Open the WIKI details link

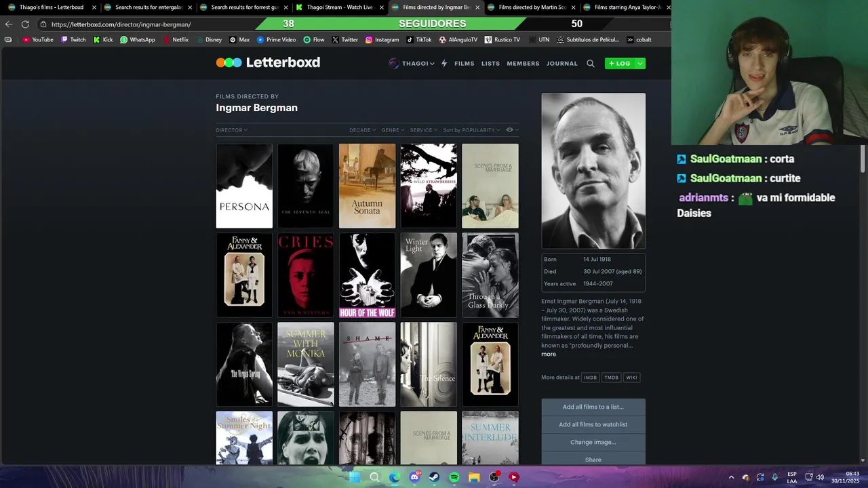(x=631, y=378)
